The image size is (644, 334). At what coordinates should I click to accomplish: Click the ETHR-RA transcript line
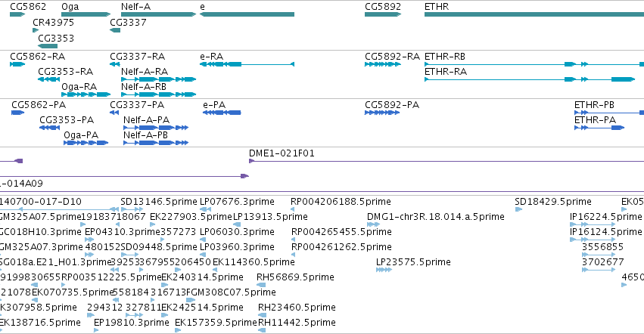530,79
